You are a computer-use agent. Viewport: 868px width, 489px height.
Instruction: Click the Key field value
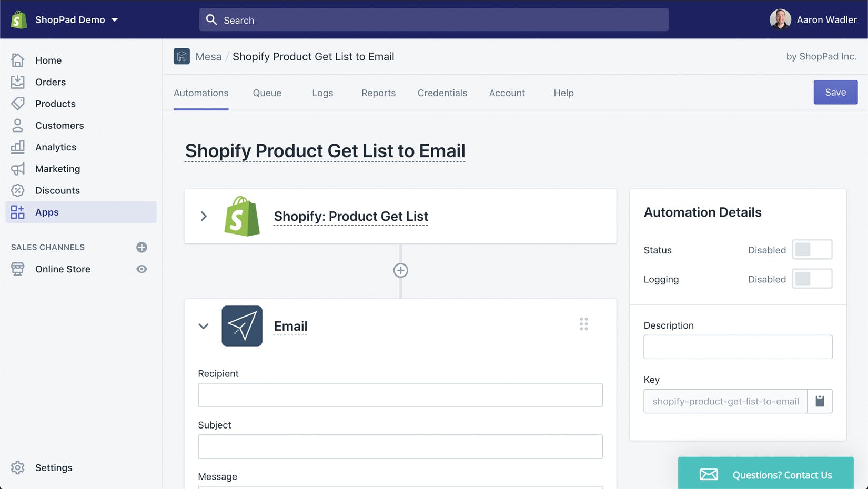click(x=725, y=401)
